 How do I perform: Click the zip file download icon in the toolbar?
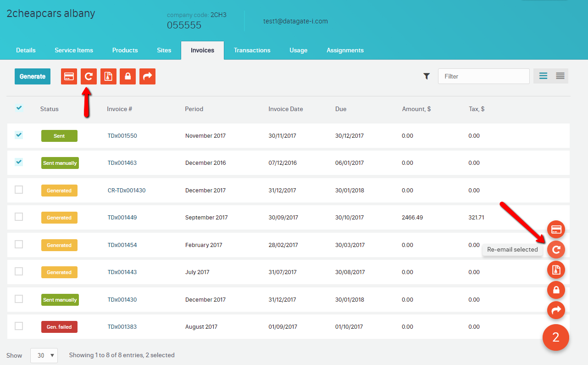click(108, 77)
